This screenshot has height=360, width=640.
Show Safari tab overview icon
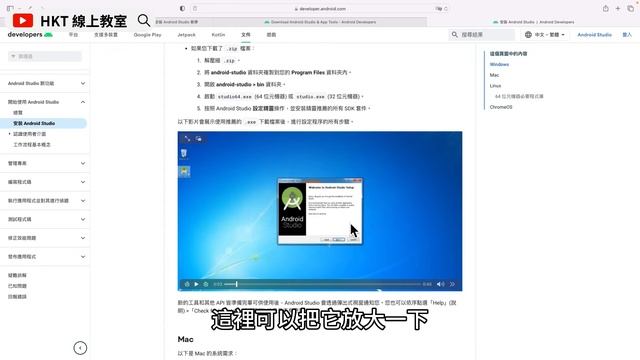630,8
